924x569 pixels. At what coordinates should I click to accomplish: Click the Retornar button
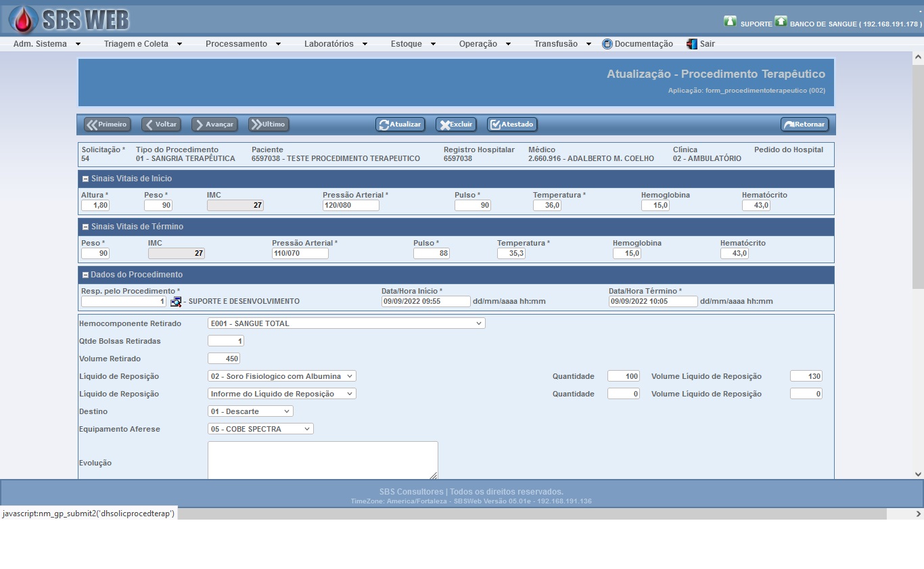click(x=804, y=124)
